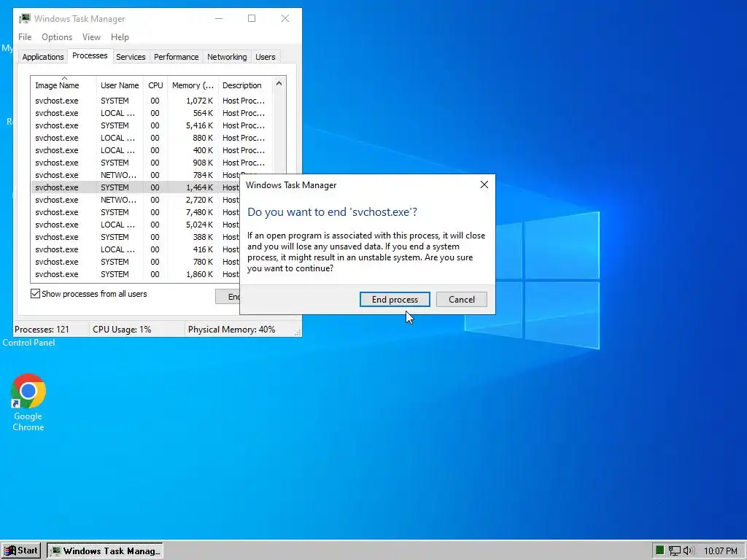This screenshot has width=747, height=560.
Task: Select the Control Panel desktop icon label
Action: 28,343
